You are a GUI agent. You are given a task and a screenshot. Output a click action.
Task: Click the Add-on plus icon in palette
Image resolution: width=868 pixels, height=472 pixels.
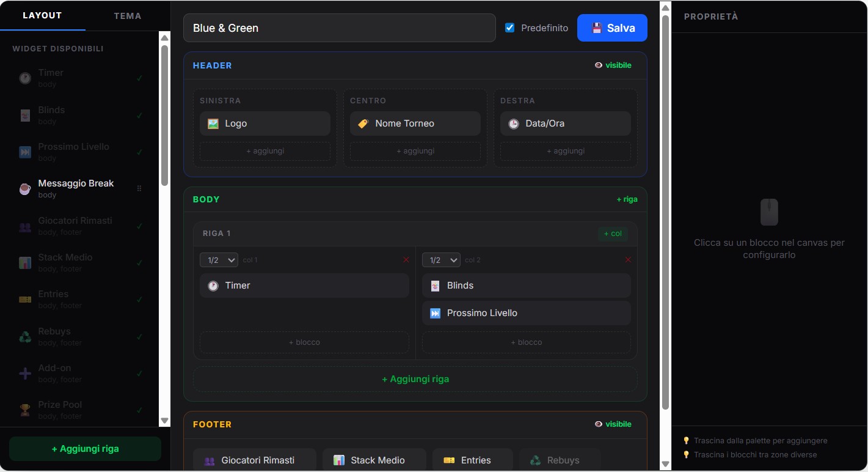[25, 374]
